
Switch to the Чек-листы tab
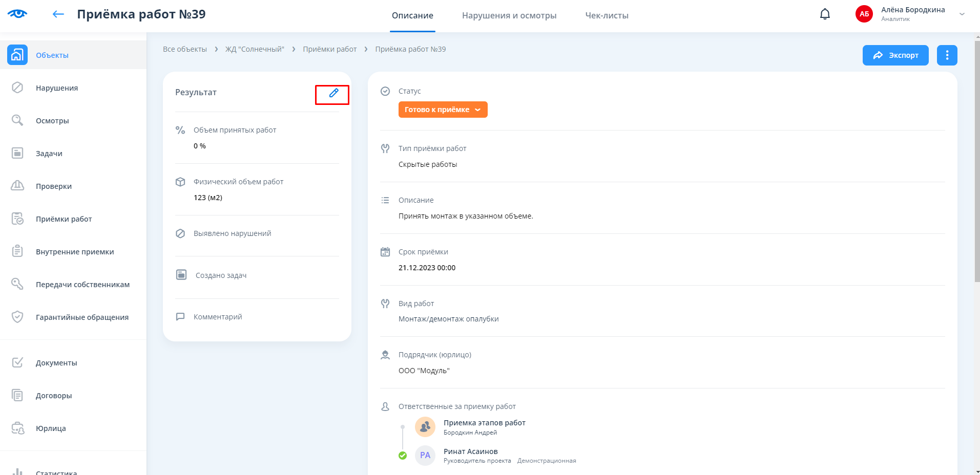607,15
